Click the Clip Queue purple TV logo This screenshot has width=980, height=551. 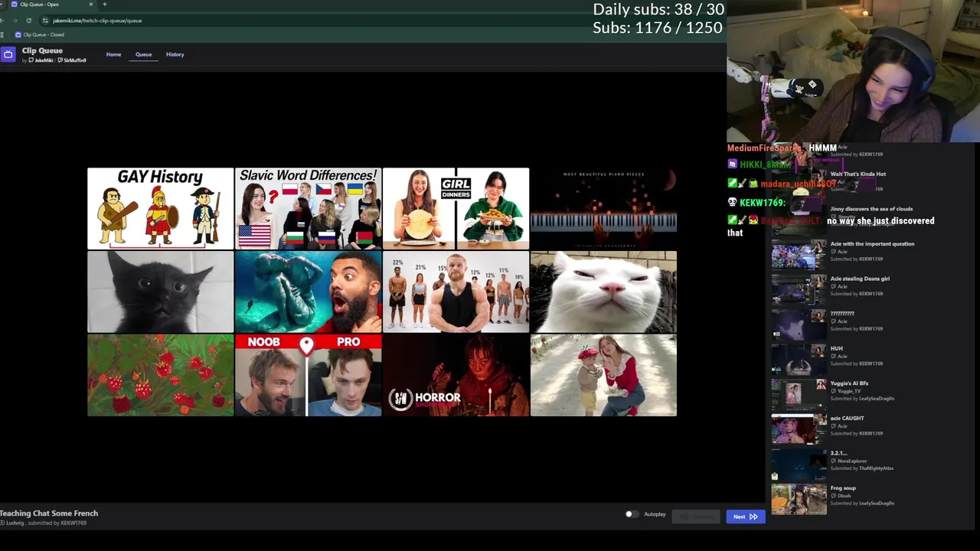click(x=8, y=54)
